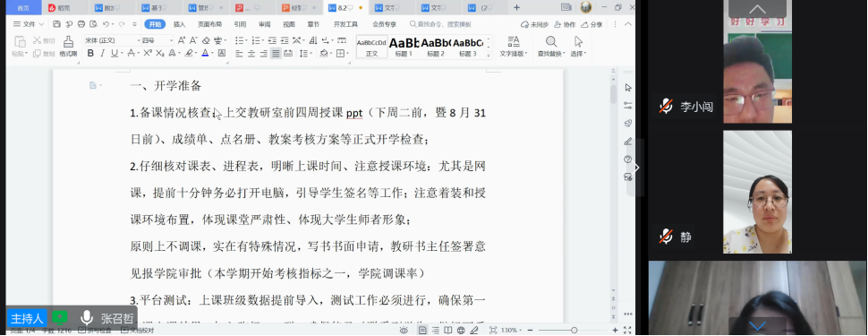This screenshot has height=336, width=868.
Task: Click the 未同步 sync status button
Action: 535,24
